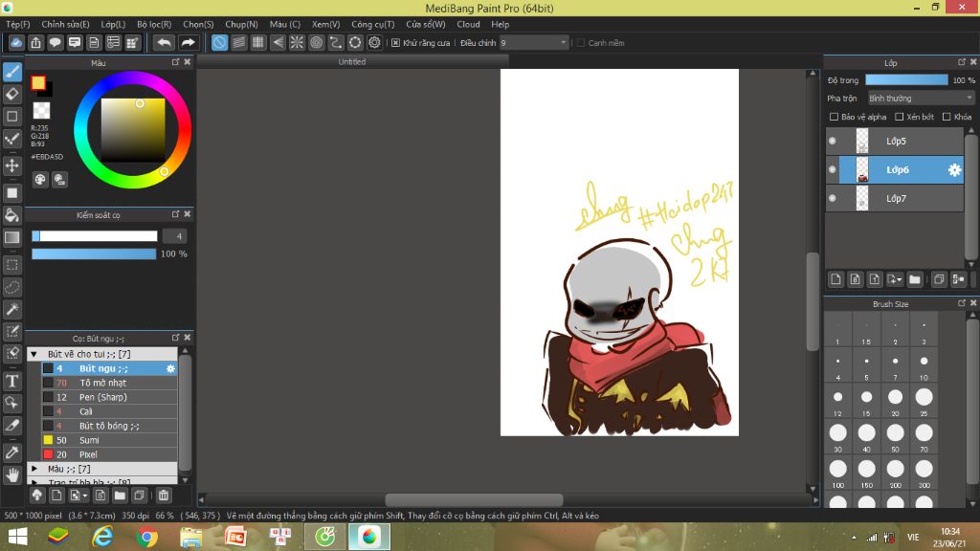Check Khóa lock option

[947, 117]
